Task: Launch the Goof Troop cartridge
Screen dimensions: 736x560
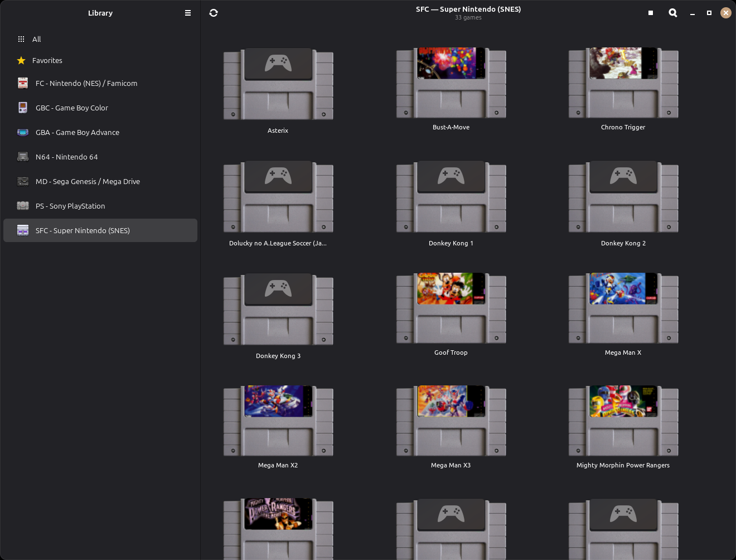Action: point(451,308)
